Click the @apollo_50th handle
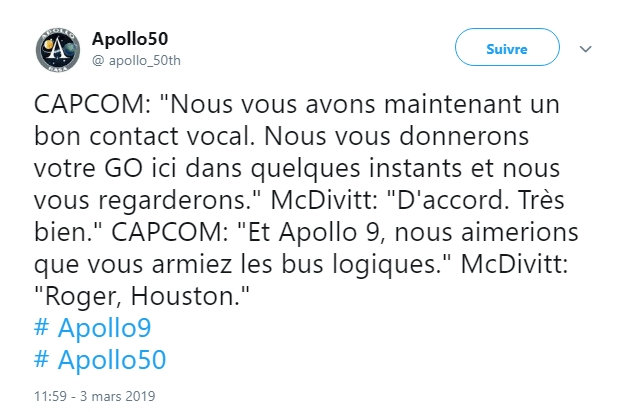The height and width of the screenshot is (412, 630). point(138,59)
